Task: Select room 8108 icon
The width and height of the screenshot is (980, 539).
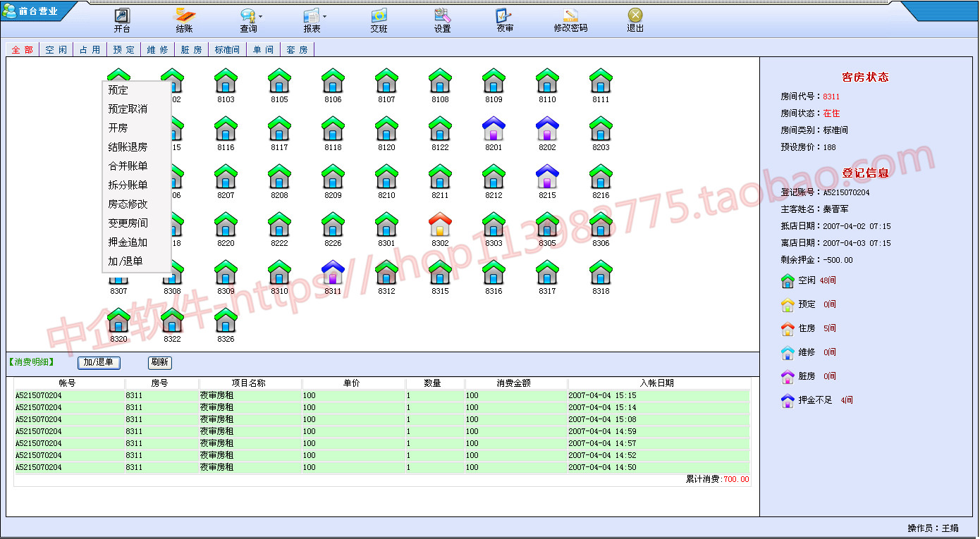Action: 440,80
